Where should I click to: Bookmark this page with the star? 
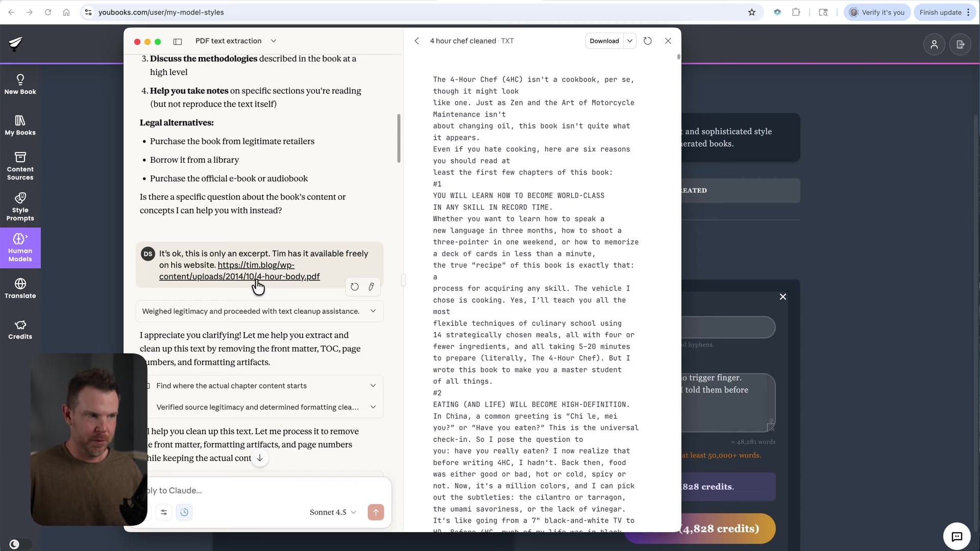pos(752,12)
